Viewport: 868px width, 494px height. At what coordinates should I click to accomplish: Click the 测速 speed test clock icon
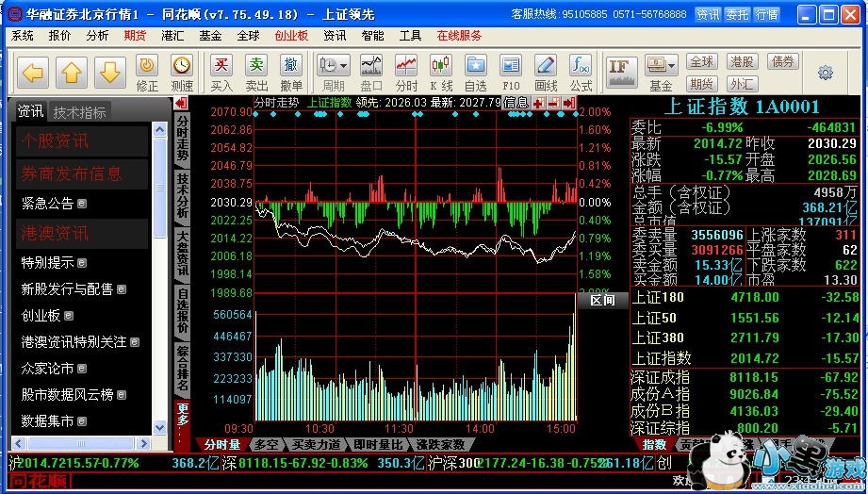pos(182,74)
